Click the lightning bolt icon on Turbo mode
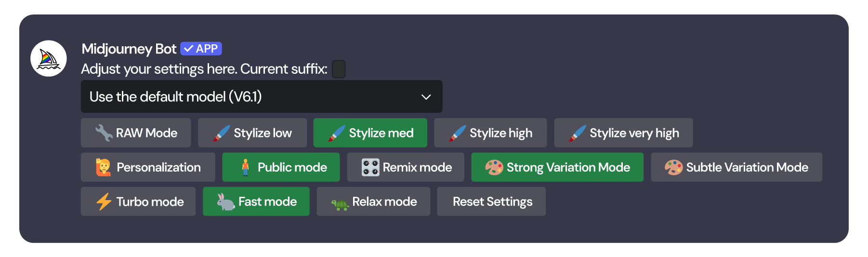The image size is (868, 257). click(x=104, y=202)
